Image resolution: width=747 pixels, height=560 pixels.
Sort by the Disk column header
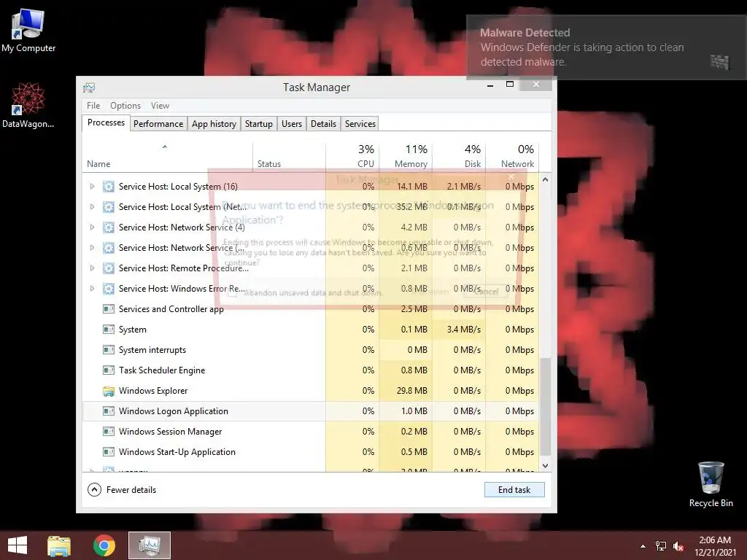pos(459,157)
